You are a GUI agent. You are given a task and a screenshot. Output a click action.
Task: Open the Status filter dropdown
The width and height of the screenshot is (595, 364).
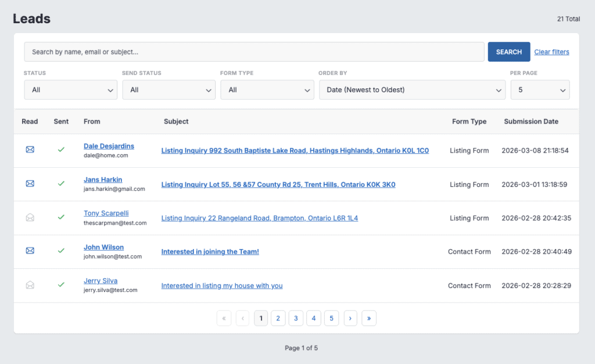(x=70, y=90)
